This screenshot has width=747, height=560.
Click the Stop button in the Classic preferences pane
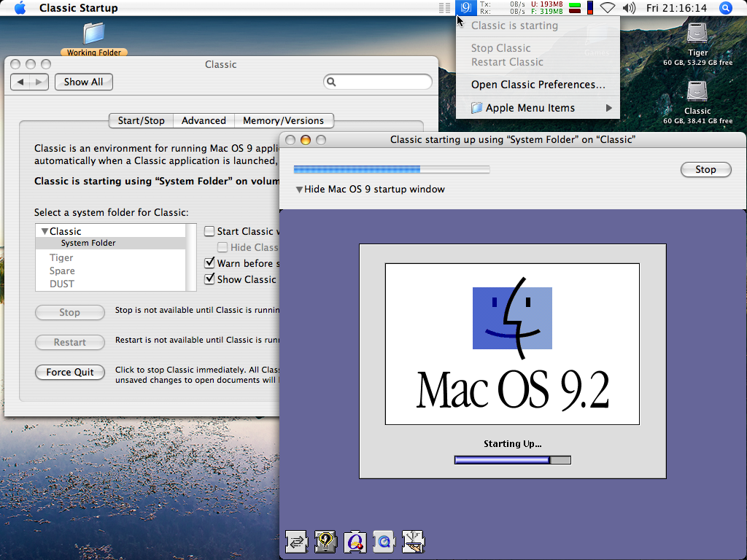(69, 312)
